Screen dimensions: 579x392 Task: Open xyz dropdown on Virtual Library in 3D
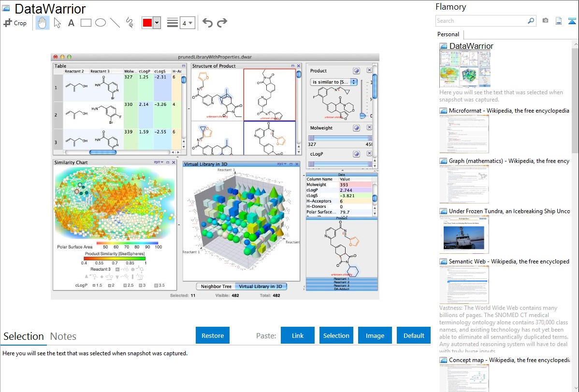point(282,164)
